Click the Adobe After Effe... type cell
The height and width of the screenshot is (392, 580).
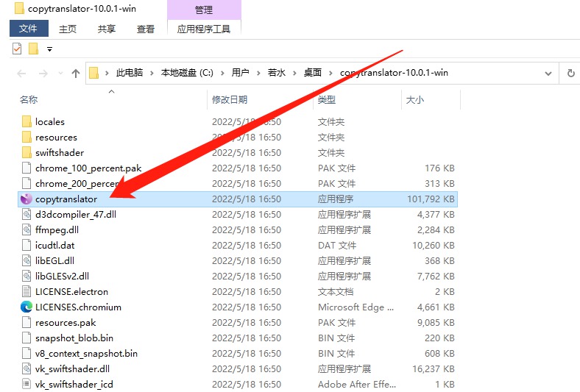click(x=356, y=384)
